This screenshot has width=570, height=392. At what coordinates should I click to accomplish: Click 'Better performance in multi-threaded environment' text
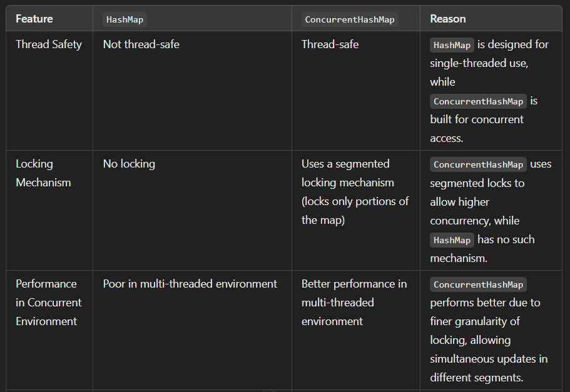click(x=354, y=303)
